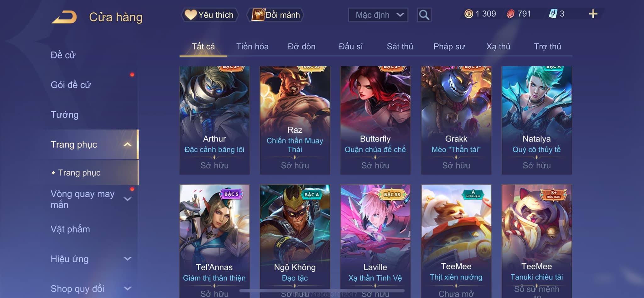
Task: Open Yêu thích heart favorites
Action: [209, 15]
